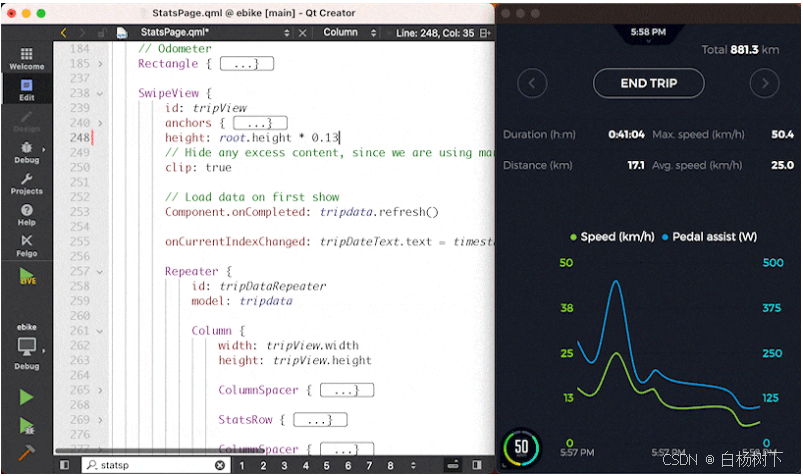Click the locator magnifier icon

[92, 465]
